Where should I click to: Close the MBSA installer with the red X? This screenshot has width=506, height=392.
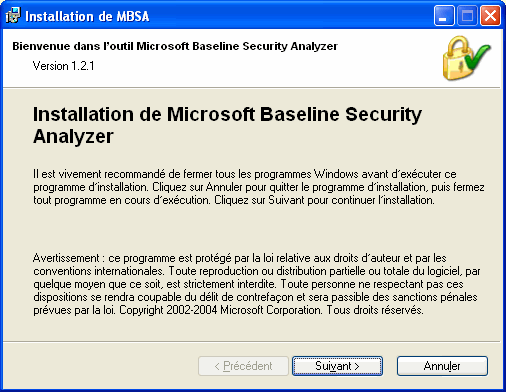(x=490, y=16)
